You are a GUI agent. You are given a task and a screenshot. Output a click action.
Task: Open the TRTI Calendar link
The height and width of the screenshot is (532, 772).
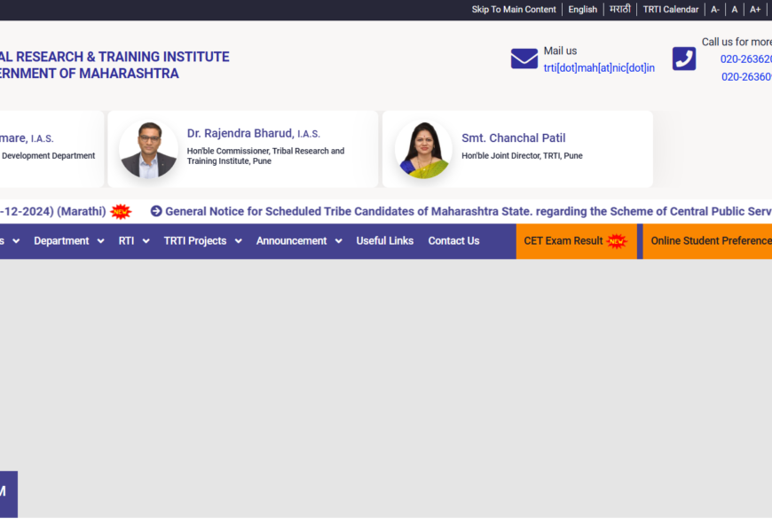pos(671,10)
